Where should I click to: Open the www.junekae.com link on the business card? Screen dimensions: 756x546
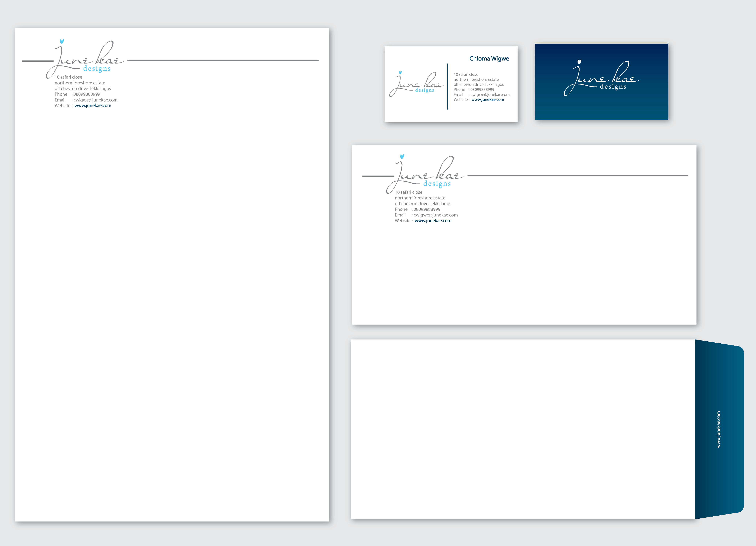[x=487, y=100]
